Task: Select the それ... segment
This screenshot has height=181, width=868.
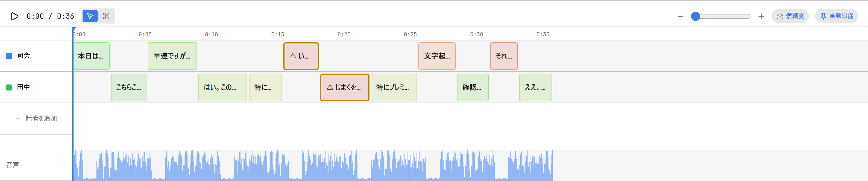Action: tap(504, 56)
